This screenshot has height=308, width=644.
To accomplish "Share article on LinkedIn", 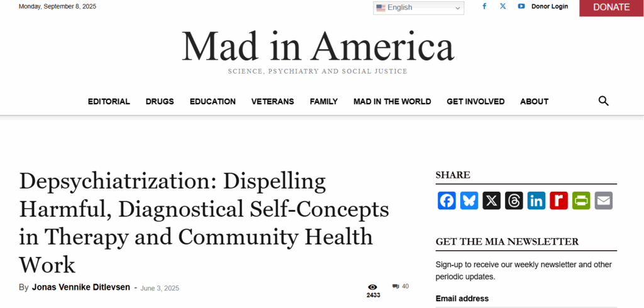I will pyautogui.click(x=536, y=201).
